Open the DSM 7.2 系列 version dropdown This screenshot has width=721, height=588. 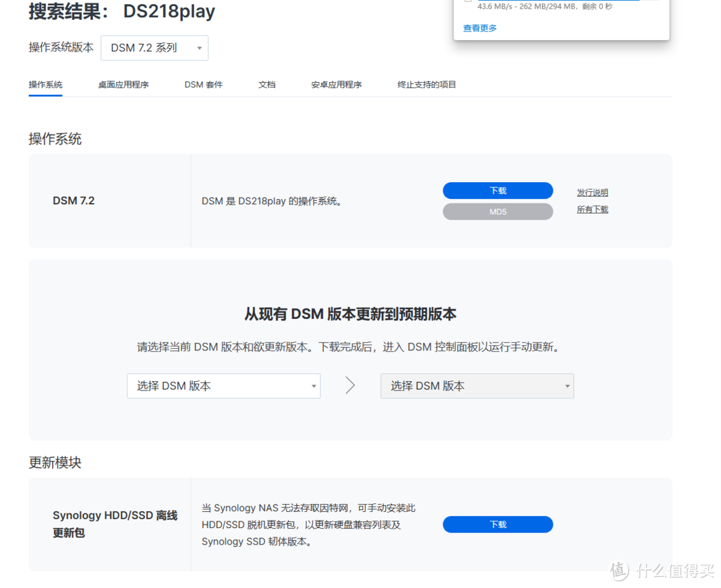154,47
